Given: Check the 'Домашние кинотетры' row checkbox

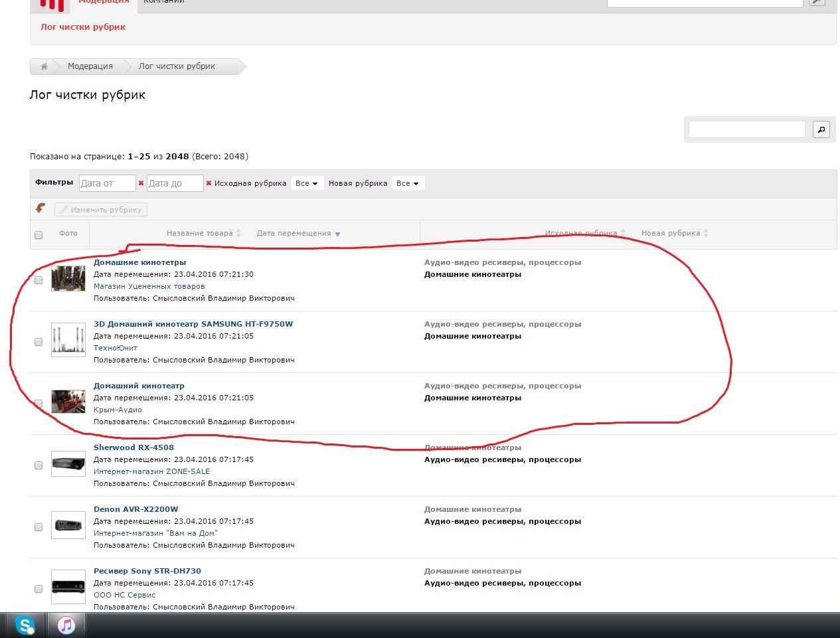Looking at the screenshot, I should [39, 280].
